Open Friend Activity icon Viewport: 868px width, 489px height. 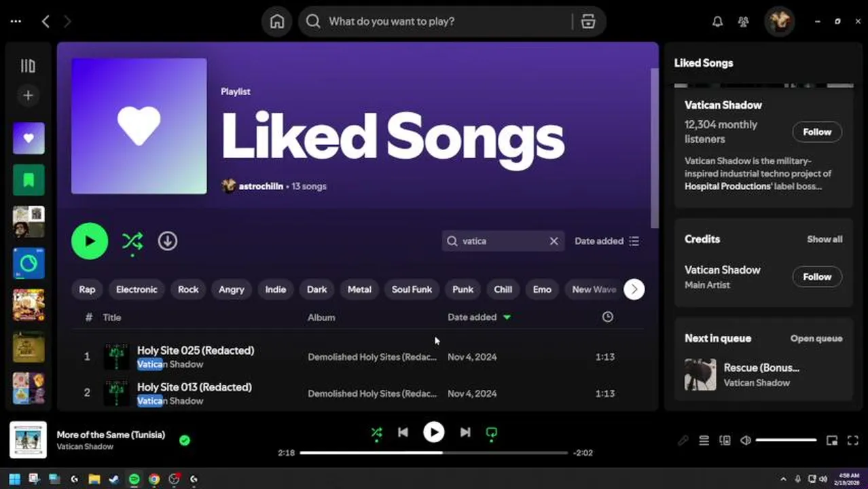pos(744,21)
